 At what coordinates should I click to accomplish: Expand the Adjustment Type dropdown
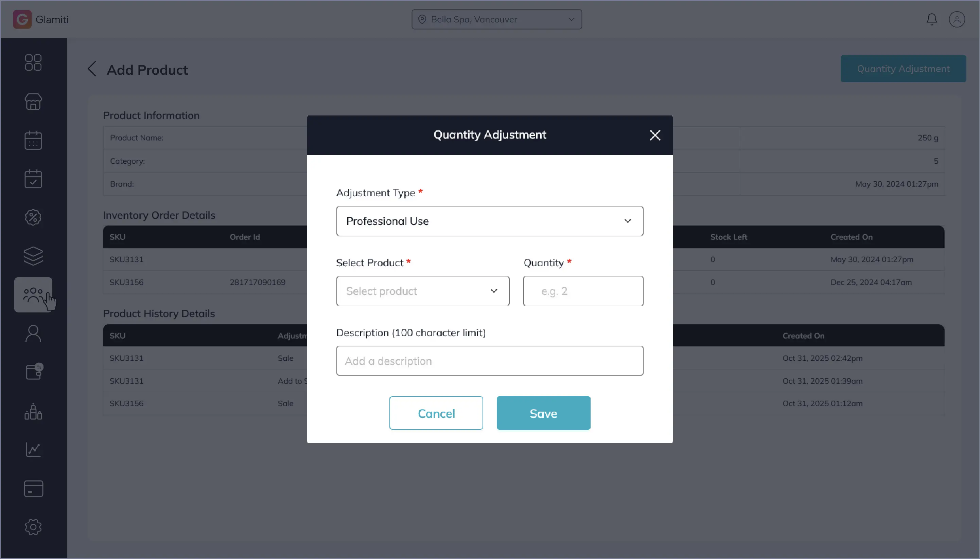(489, 221)
